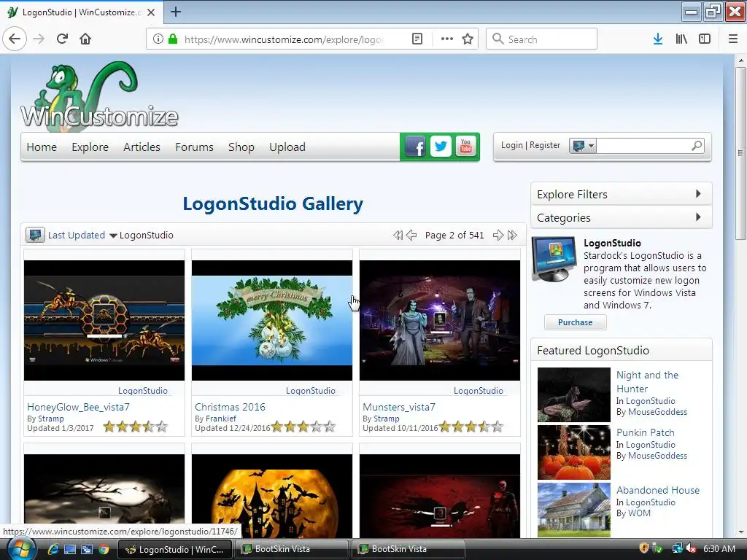Viewport: 747px width, 560px height.
Task: Open WinCustomize Facebook page
Action: point(415,147)
